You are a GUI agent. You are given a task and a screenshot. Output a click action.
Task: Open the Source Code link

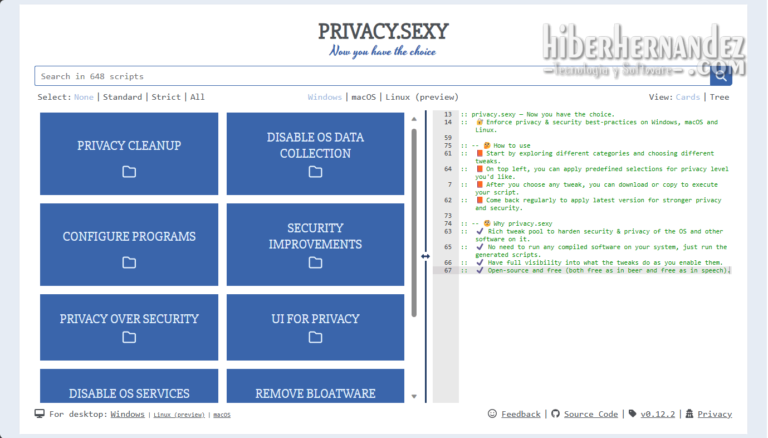[590, 414]
